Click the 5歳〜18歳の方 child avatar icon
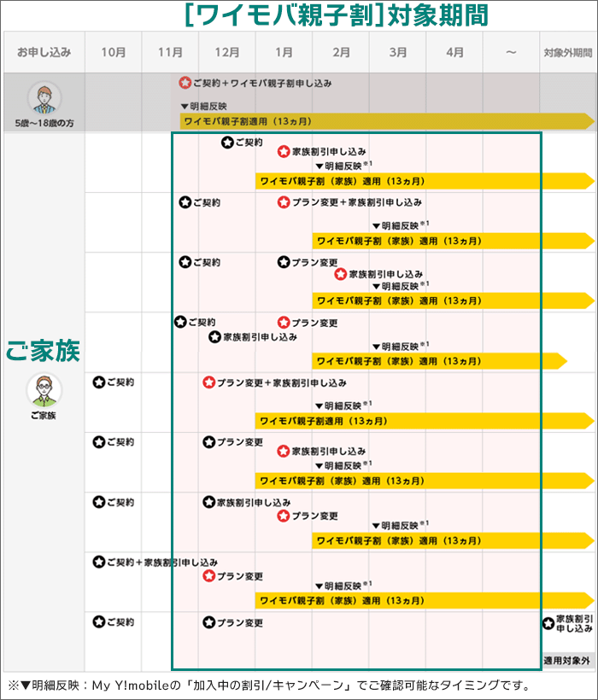This screenshot has width=598, height=700. click(44, 97)
